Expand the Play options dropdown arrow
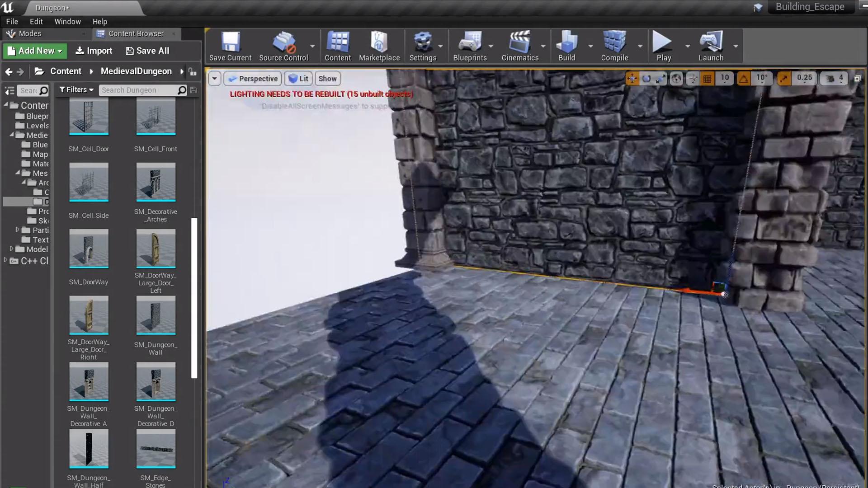 pos(688,46)
